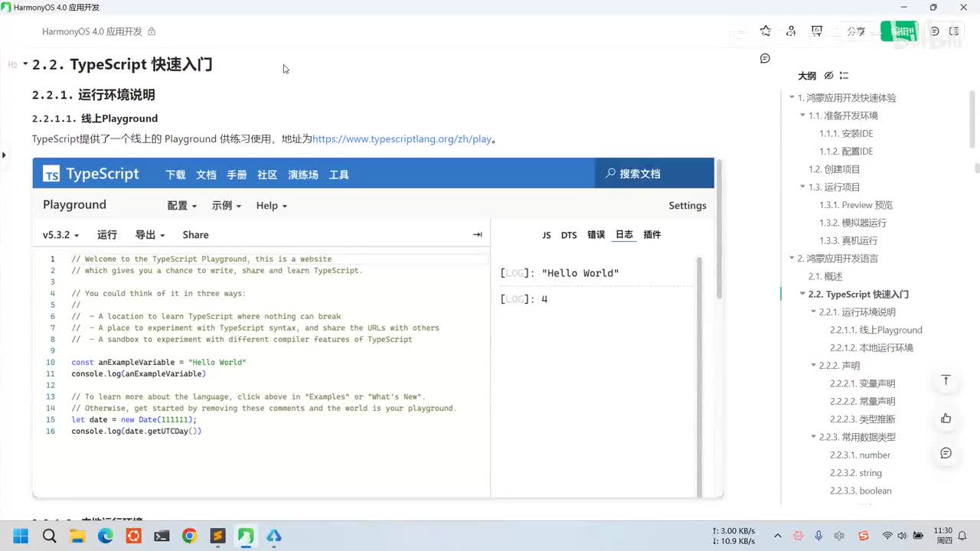
Task: Collapse outline node 2.2.2. 声明
Action: click(813, 366)
